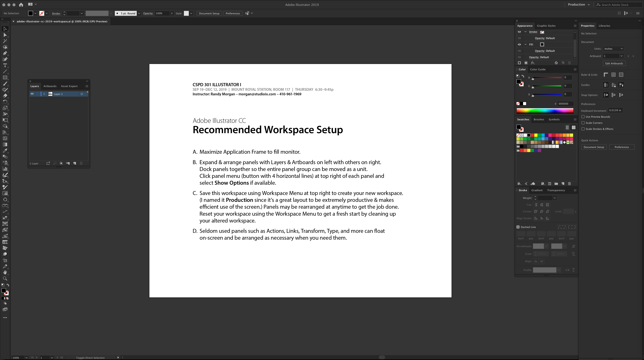Click Preferences in control bar
This screenshot has height=360, width=644.
(x=232, y=13)
